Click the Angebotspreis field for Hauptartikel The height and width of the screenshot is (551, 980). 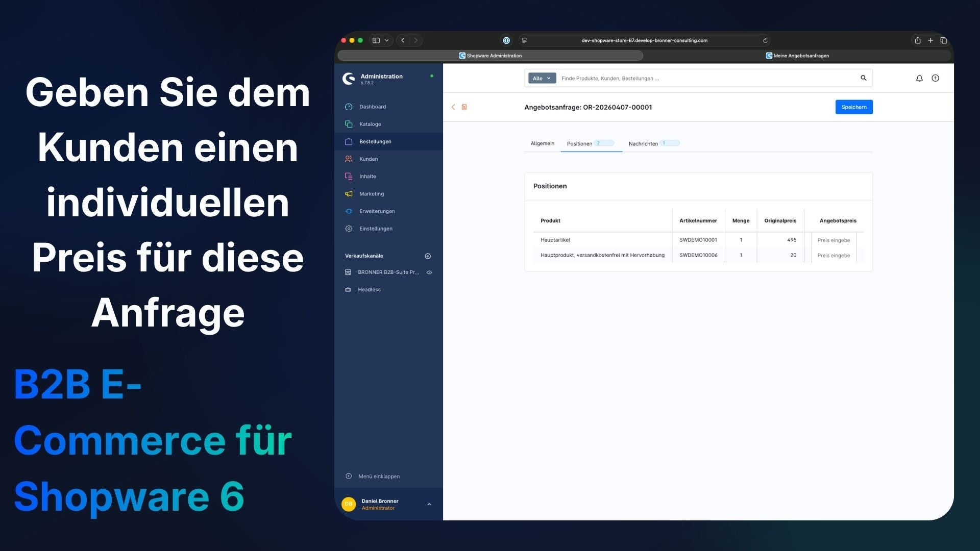[834, 240]
